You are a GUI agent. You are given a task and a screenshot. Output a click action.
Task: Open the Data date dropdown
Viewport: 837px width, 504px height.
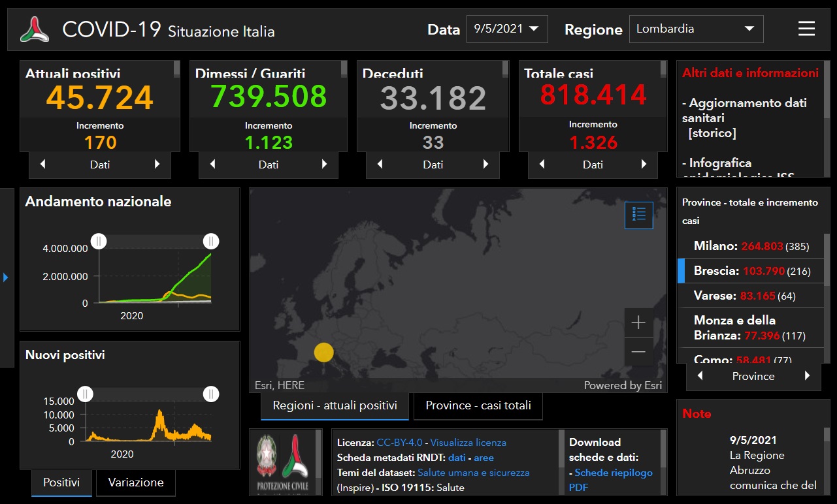pyautogui.click(x=507, y=29)
